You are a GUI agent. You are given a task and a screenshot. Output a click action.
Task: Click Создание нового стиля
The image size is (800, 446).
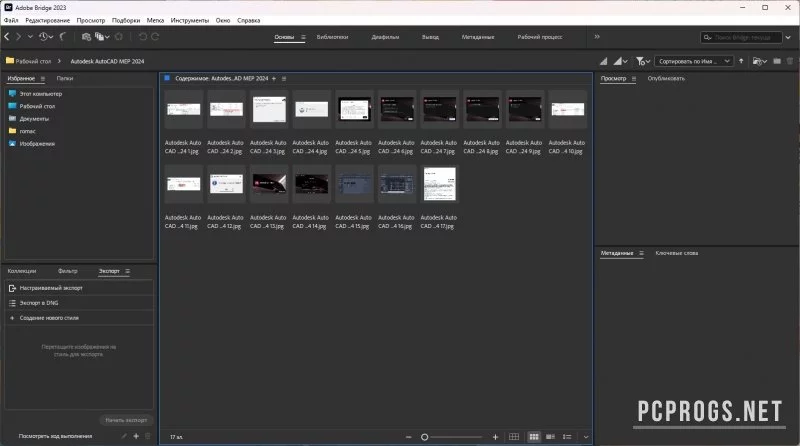point(79,317)
